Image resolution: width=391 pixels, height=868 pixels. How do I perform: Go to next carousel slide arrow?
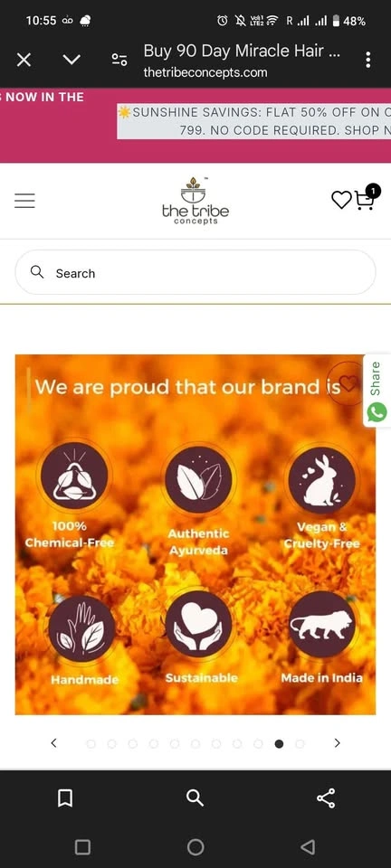(x=338, y=743)
